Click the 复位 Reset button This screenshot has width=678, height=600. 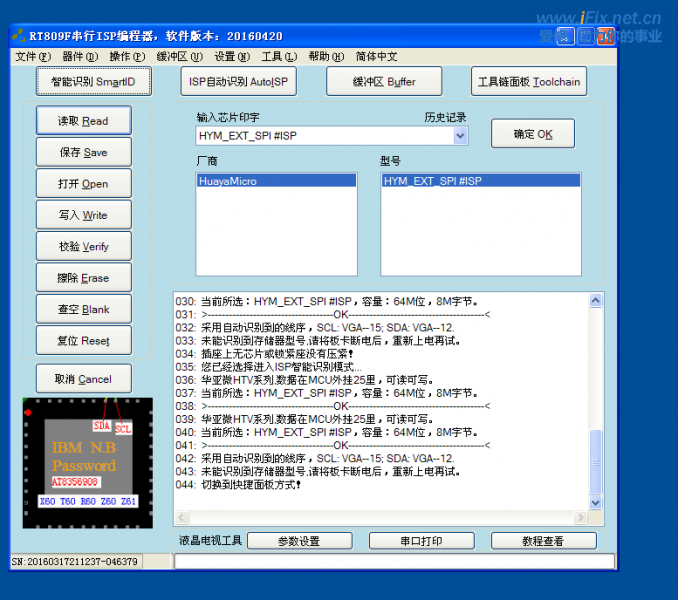[83, 341]
